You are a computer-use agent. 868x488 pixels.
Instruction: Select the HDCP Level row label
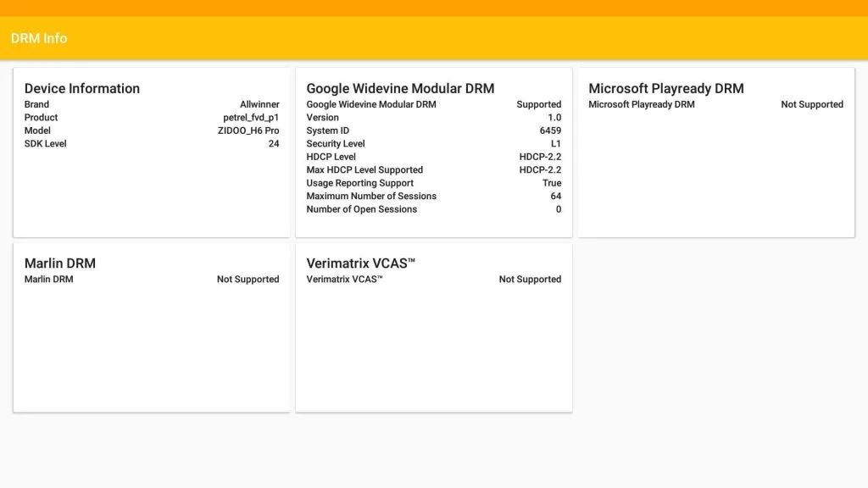click(x=331, y=157)
